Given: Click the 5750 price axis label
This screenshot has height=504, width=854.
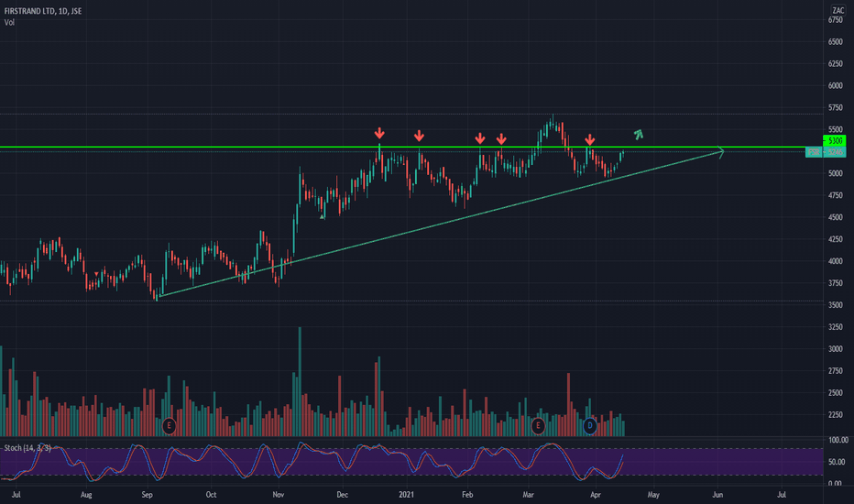Looking at the screenshot, I should [x=835, y=108].
